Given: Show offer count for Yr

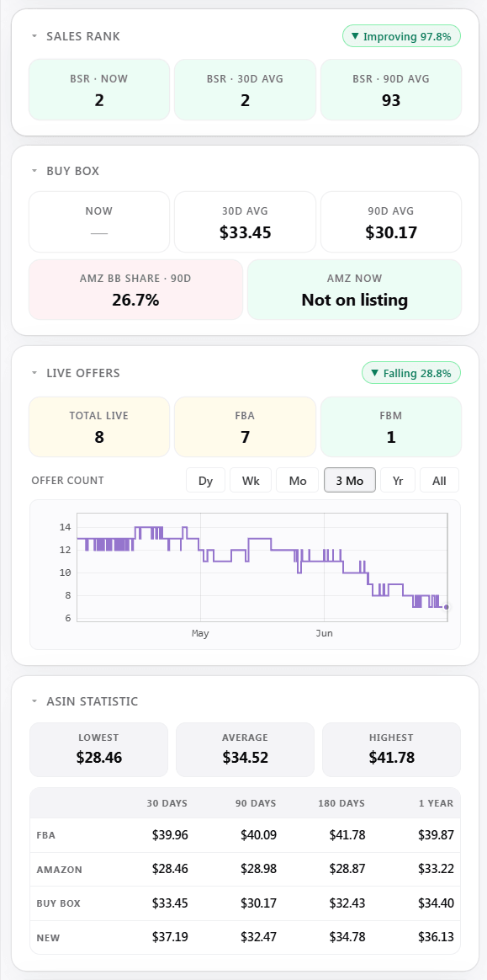Looking at the screenshot, I should [398, 480].
